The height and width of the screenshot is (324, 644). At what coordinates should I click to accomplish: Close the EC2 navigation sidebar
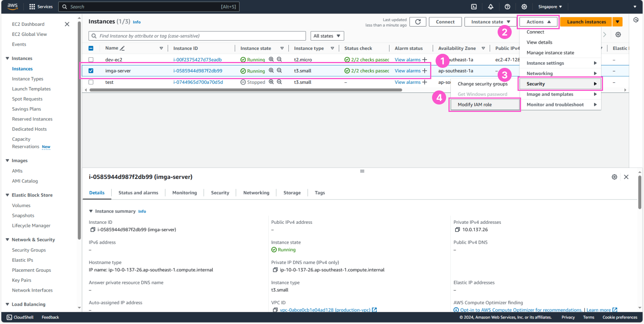[67, 24]
